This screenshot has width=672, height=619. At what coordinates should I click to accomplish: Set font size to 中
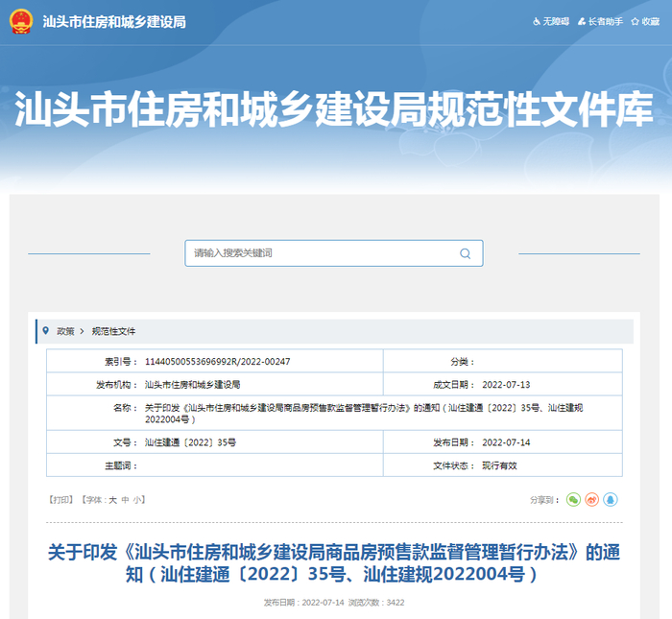pos(125,500)
